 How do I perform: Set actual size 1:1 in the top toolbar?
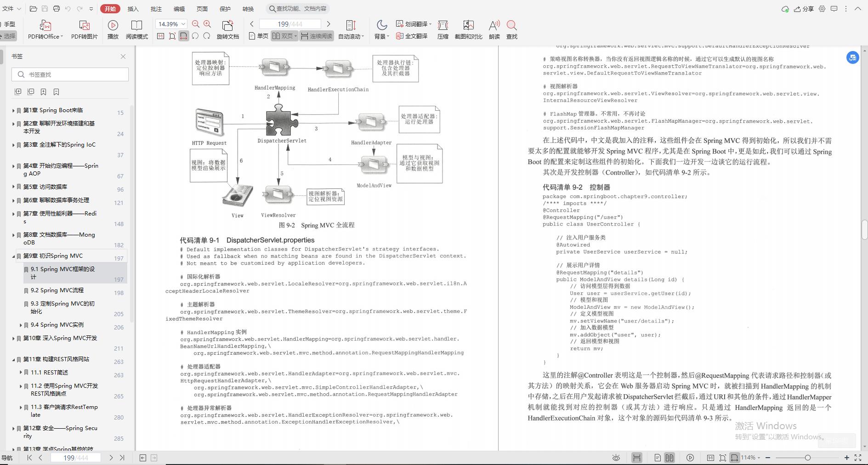[x=161, y=36]
